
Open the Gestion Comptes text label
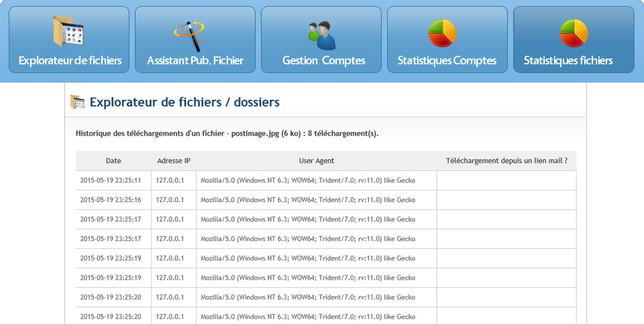[323, 60]
